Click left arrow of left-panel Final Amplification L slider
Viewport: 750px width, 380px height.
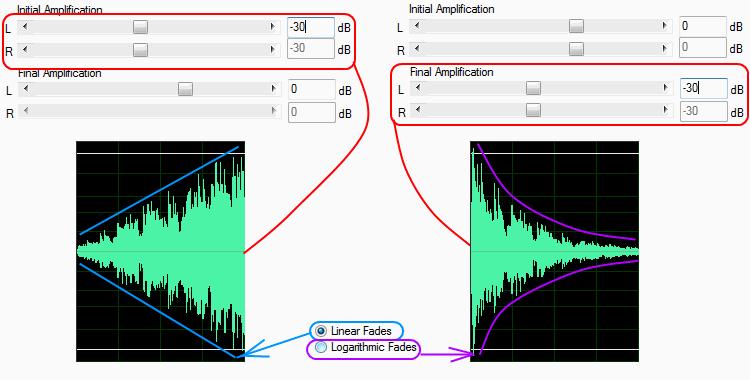25,89
